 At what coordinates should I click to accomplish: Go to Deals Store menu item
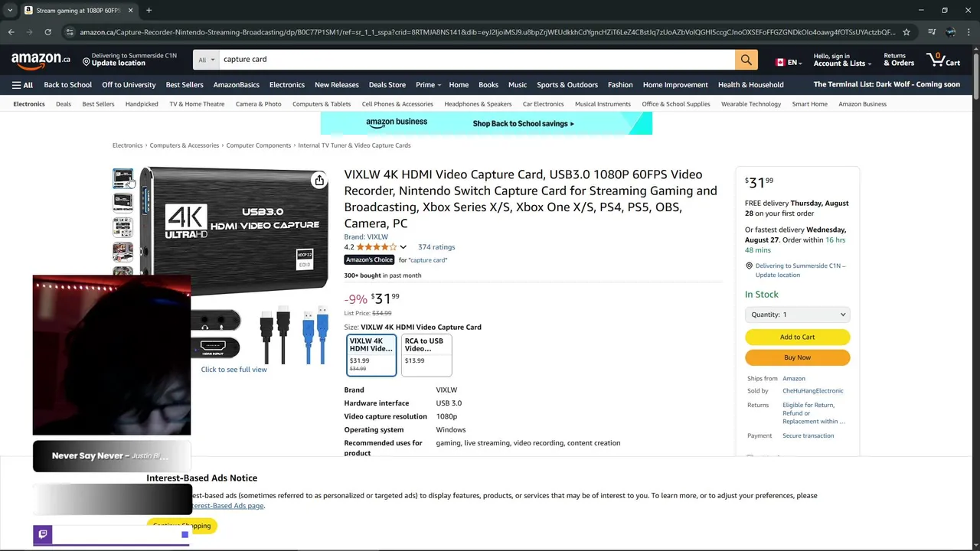click(x=387, y=85)
